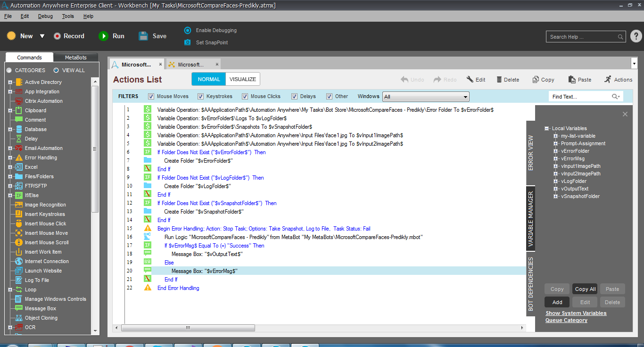Switch to the MetaBots tab
644x347 pixels.
tap(75, 58)
